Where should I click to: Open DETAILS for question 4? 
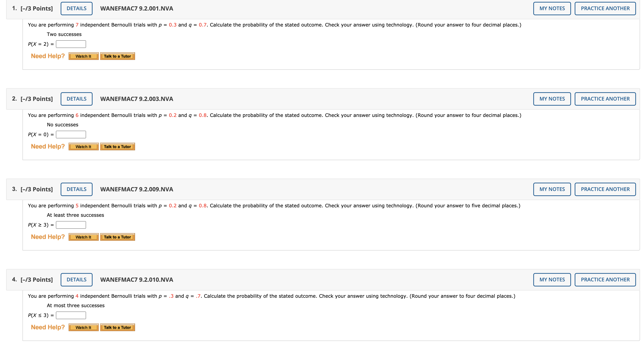click(x=76, y=280)
